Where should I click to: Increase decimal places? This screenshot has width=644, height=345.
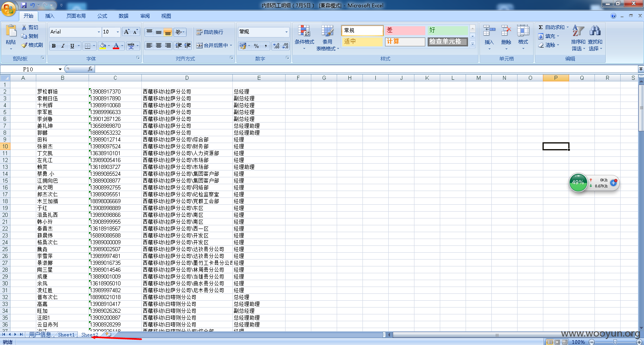click(276, 46)
